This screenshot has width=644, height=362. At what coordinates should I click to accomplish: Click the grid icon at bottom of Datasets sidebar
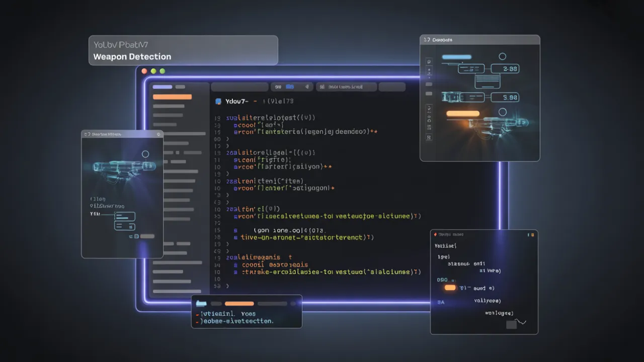[x=429, y=137]
